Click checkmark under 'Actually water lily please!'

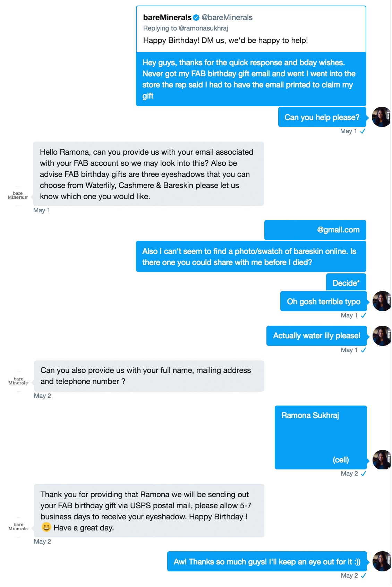(363, 350)
